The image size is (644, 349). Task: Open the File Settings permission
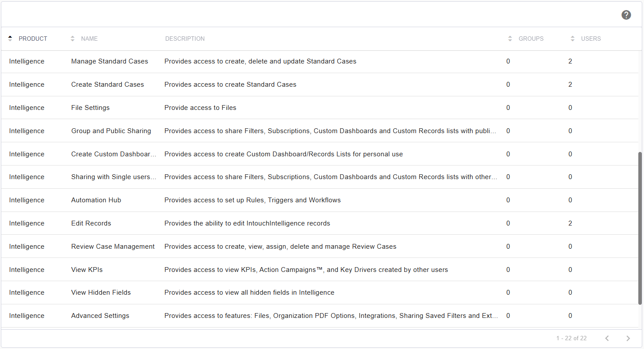point(90,108)
